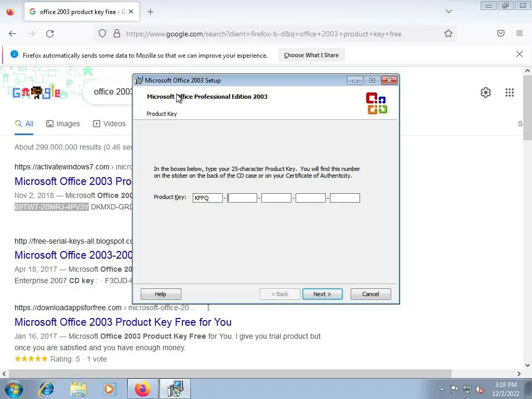Show hidden tray icons arrow
This screenshot has width=532, height=399.
pyautogui.click(x=442, y=389)
